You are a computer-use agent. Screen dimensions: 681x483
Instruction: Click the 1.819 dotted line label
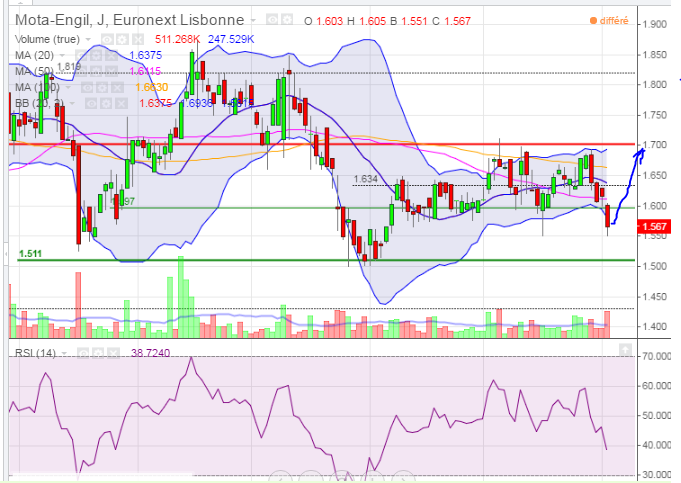tap(69, 66)
